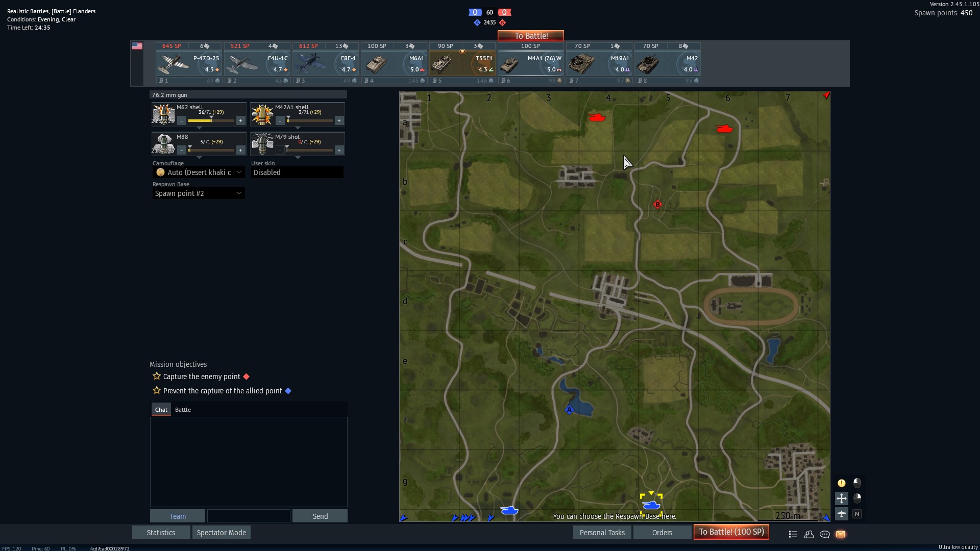Send the chat message
This screenshot has width=980, height=551.
point(320,516)
